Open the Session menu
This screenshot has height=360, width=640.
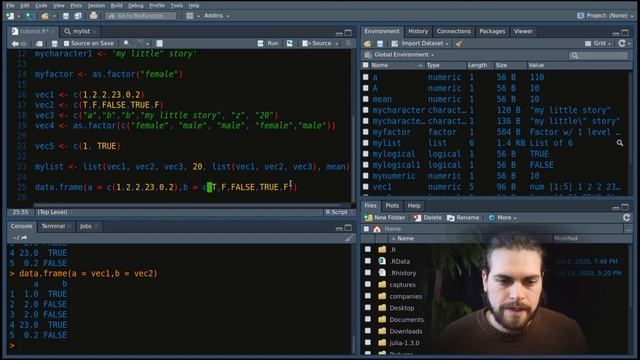click(96, 5)
